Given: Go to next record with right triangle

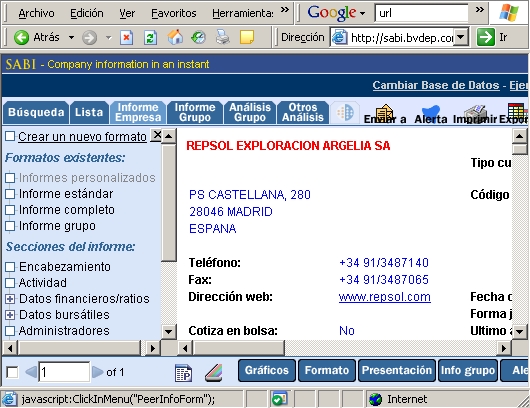Looking at the screenshot, I should click(98, 372).
